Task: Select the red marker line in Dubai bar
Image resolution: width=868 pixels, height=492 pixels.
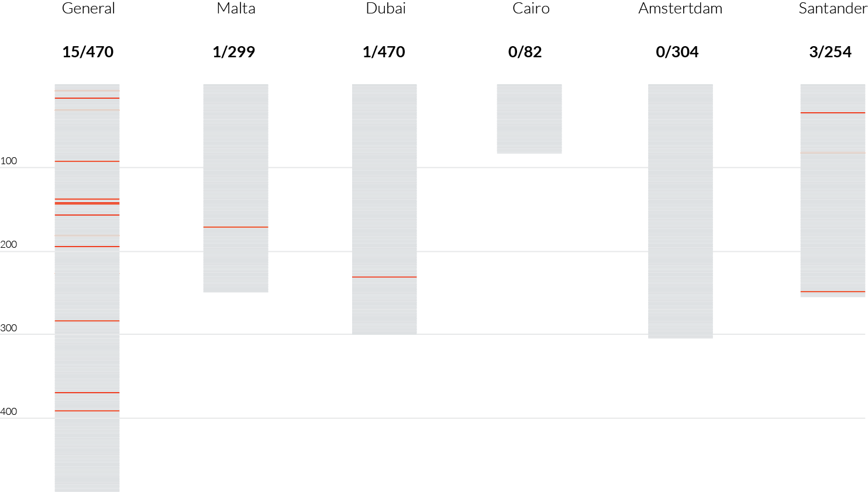Action: (x=384, y=277)
